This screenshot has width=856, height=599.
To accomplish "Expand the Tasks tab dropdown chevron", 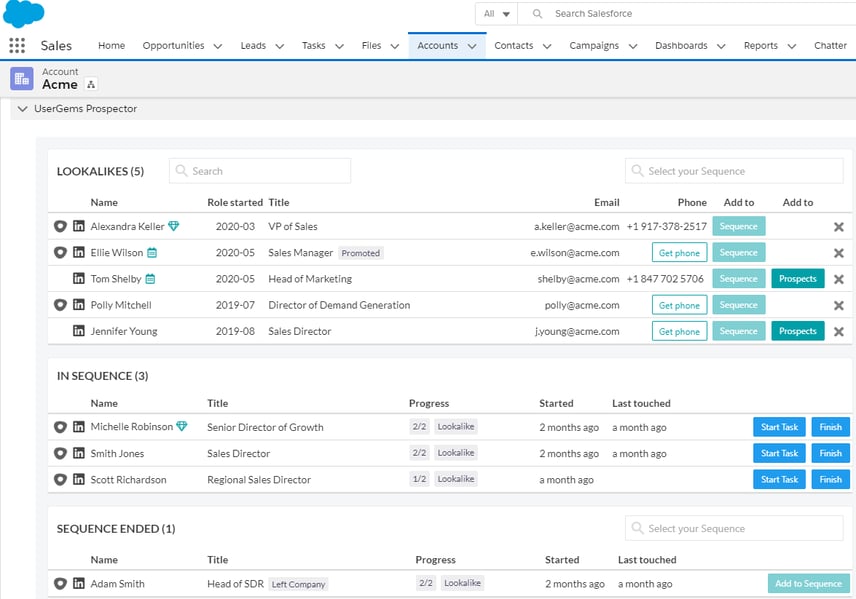I will 339,46.
